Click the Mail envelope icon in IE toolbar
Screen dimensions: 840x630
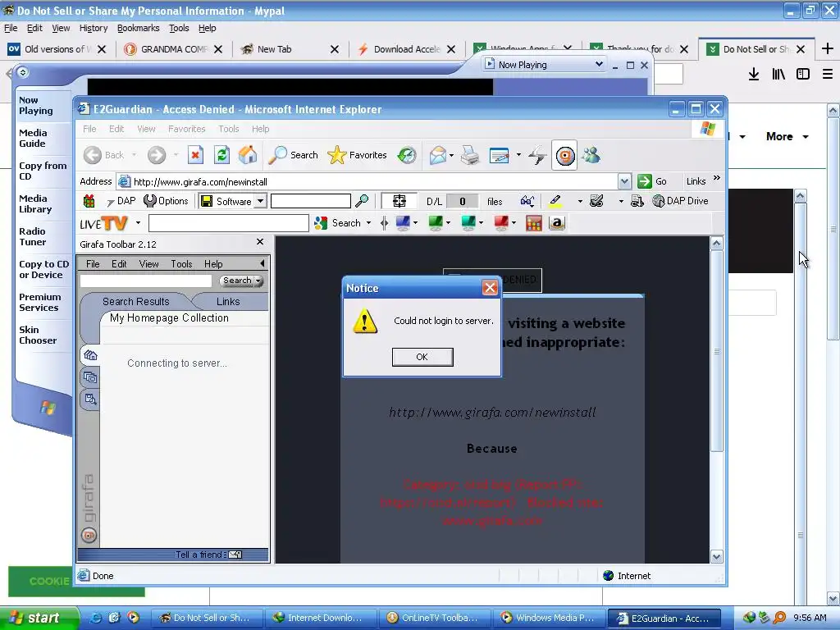438,155
